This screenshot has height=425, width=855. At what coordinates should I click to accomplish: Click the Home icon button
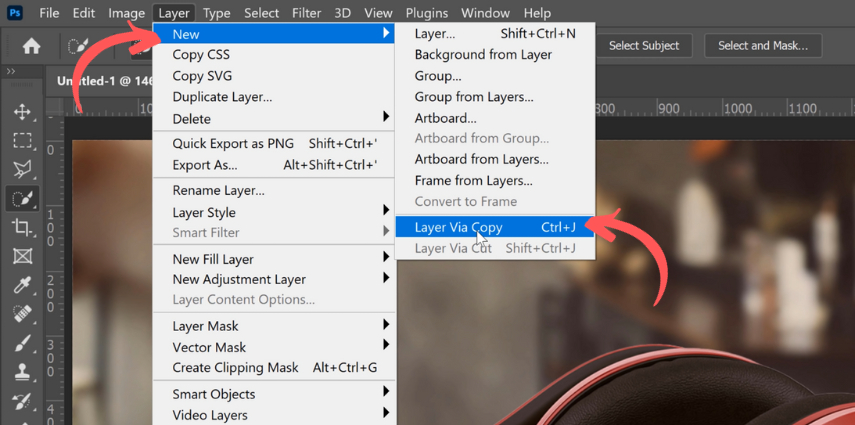click(31, 46)
